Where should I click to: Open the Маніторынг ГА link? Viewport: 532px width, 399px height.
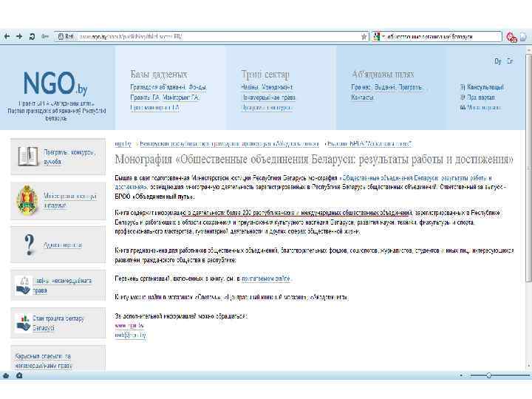pos(181,98)
